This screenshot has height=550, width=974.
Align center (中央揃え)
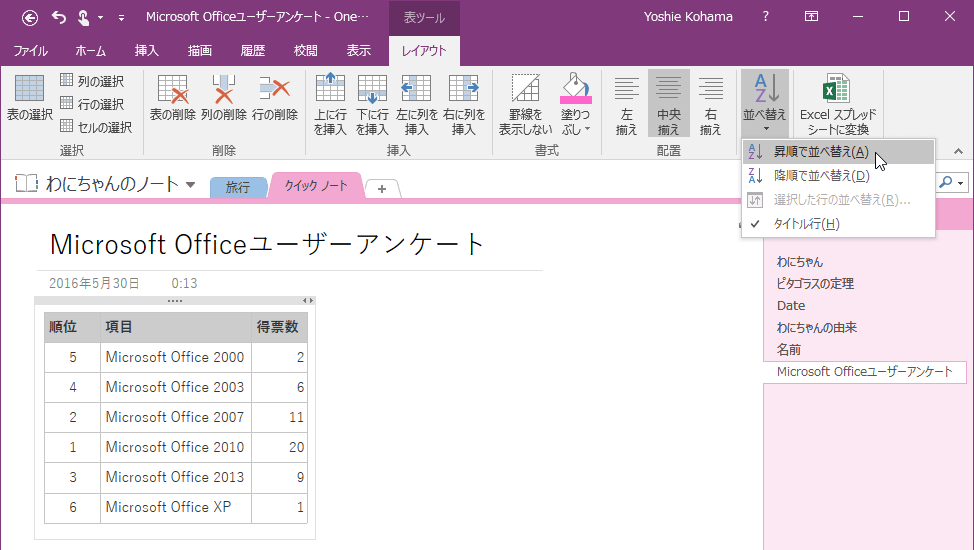669,104
